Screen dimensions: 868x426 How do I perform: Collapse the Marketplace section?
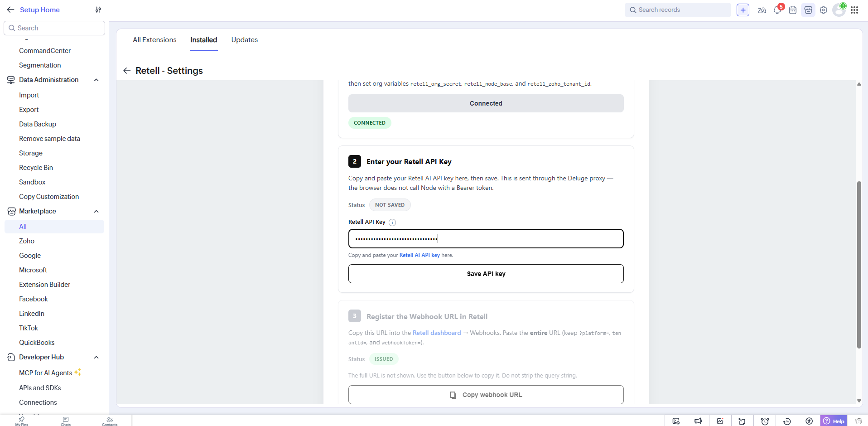click(x=96, y=211)
